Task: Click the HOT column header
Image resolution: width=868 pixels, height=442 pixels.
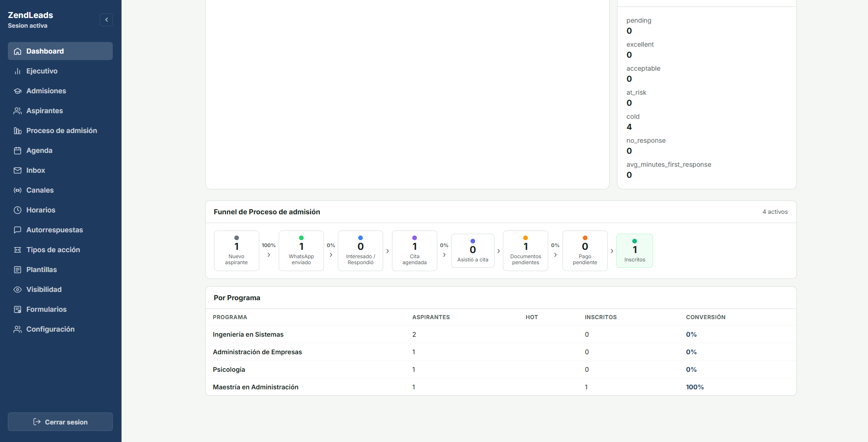Action: [x=532, y=317]
